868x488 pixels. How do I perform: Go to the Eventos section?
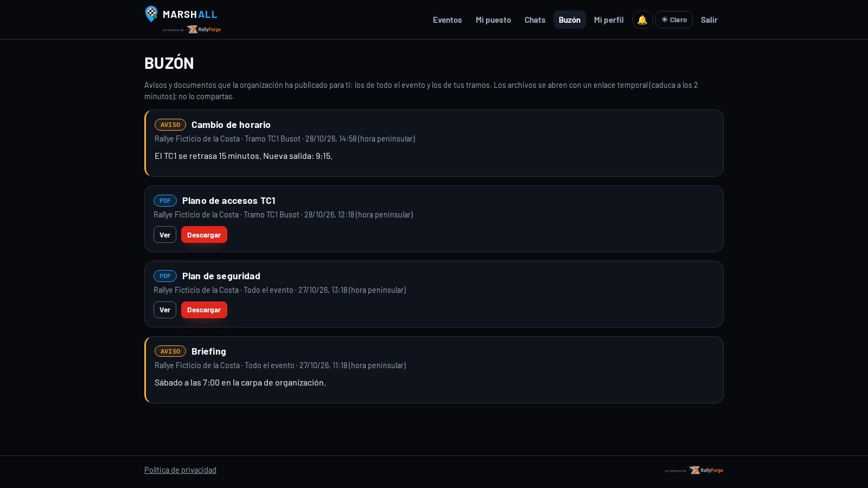448,20
